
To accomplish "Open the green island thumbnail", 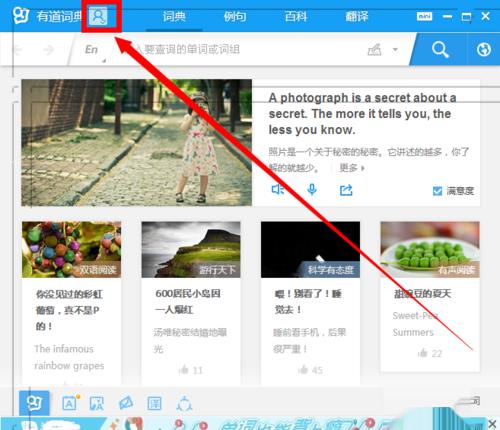I will [191, 249].
